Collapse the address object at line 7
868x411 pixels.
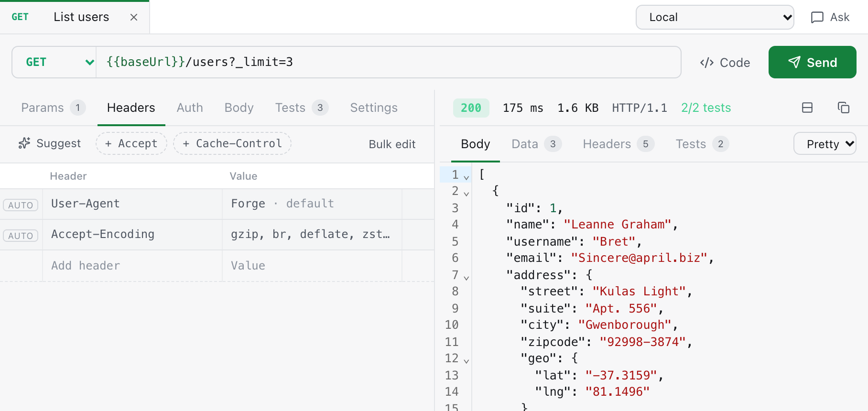467,278
